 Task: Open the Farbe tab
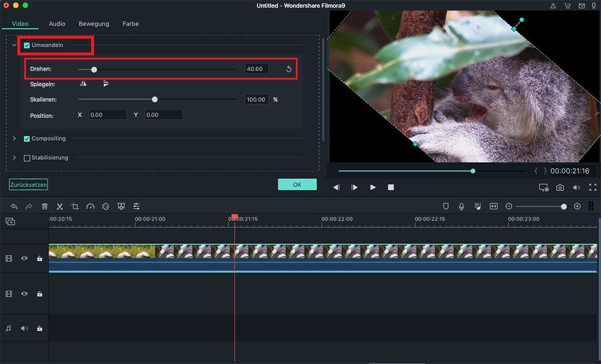point(131,24)
